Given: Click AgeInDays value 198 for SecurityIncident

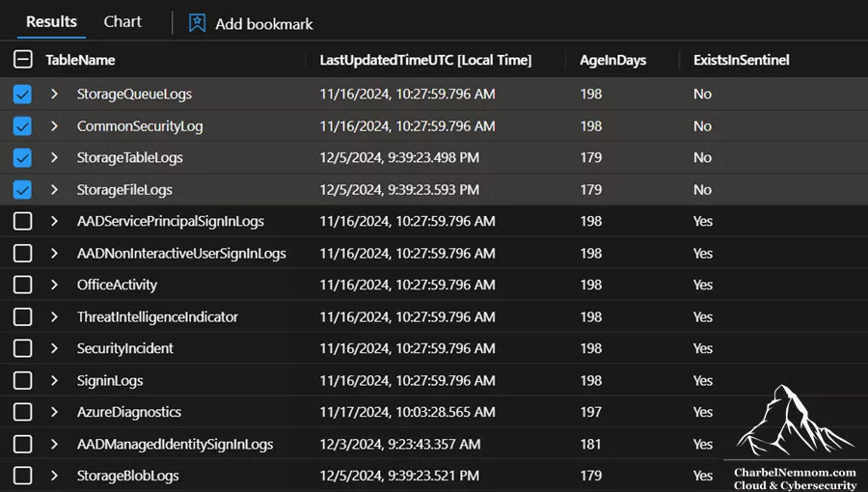Looking at the screenshot, I should point(590,348).
